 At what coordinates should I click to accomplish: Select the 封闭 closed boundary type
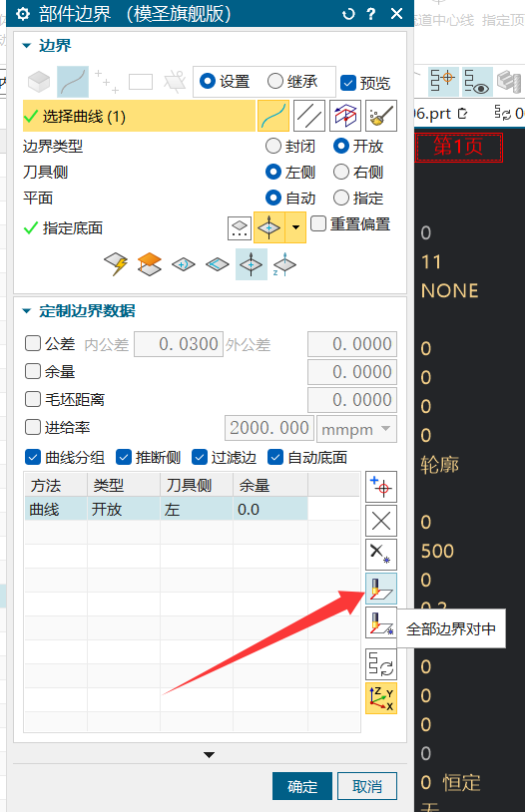(273, 146)
